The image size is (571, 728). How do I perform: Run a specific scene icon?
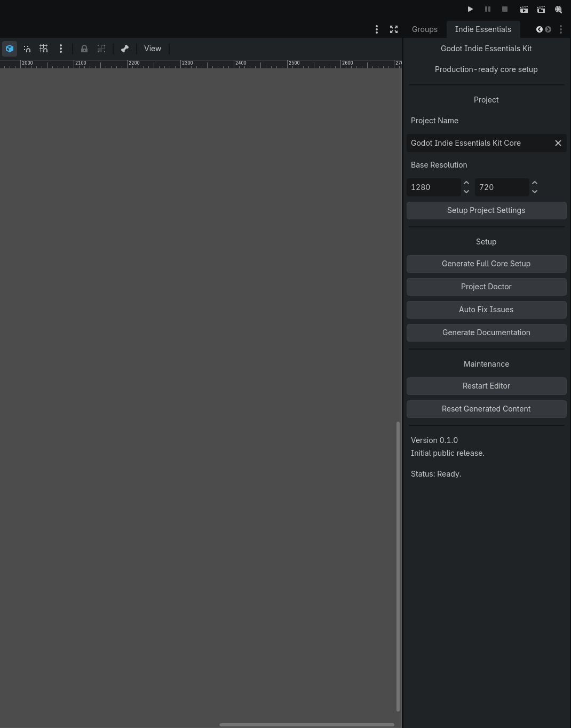[x=541, y=9]
